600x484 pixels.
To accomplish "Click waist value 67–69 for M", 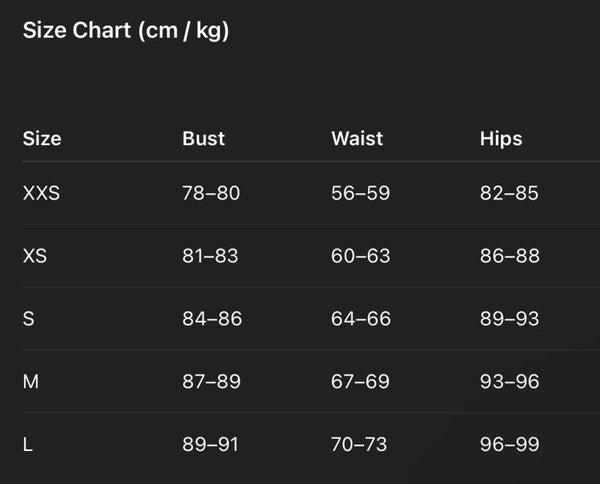I will [360, 382].
